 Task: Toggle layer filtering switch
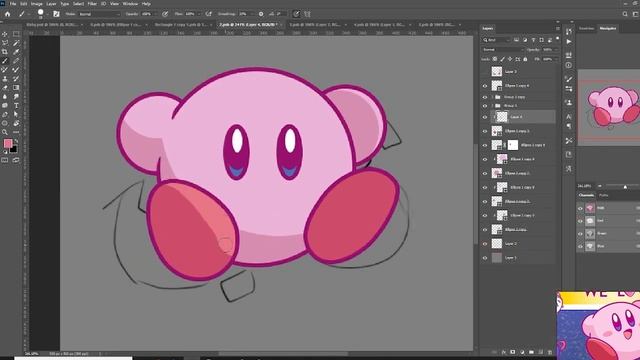558,39
